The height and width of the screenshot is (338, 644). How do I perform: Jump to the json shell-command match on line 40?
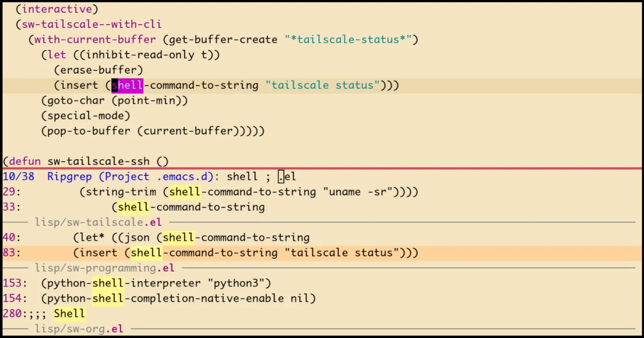pyautogui.click(x=229, y=237)
